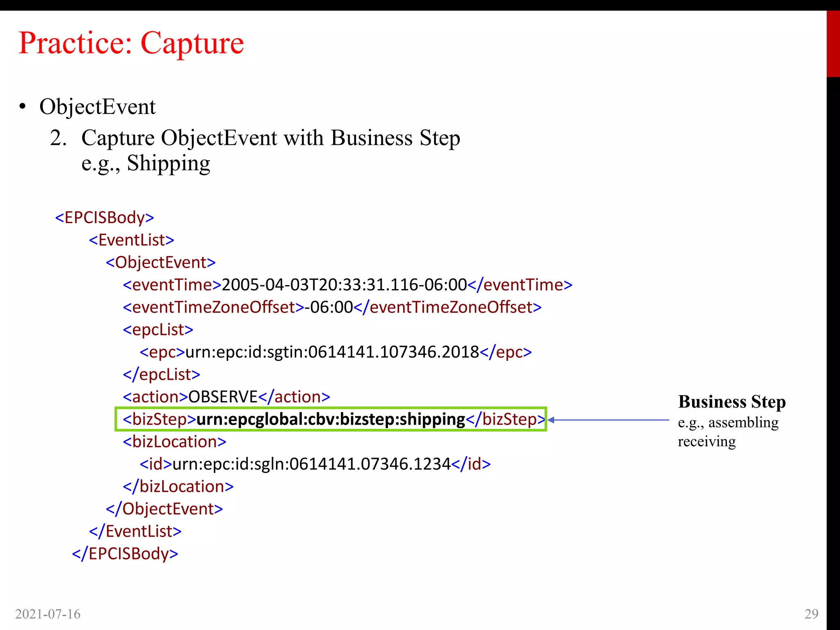This screenshot has width=840, height=630.
Task: Click the 'receiving' annotation text
Action: tap(707, 442)
